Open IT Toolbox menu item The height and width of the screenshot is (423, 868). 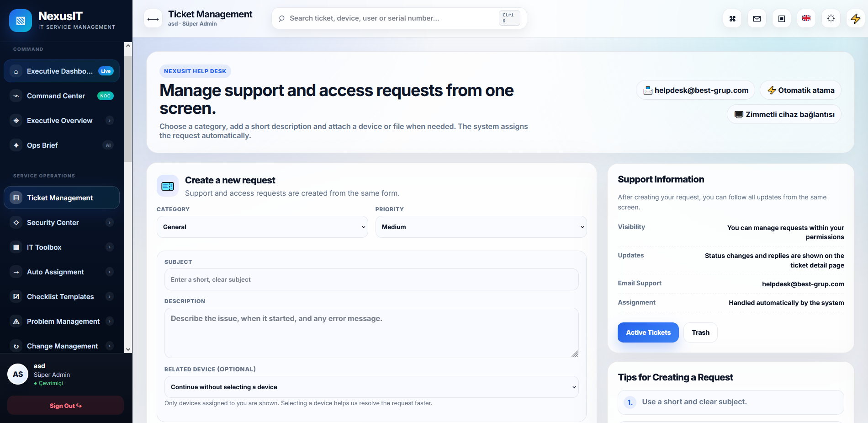click(x=62, y=247)
